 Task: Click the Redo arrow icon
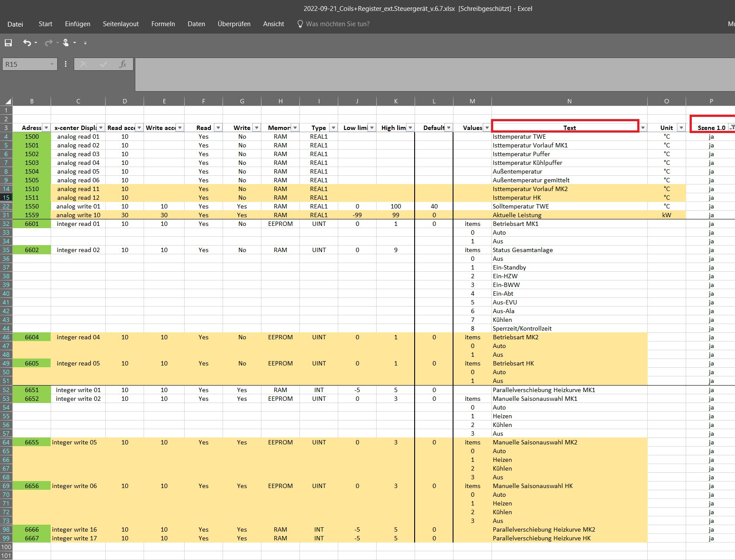(48, 43)
